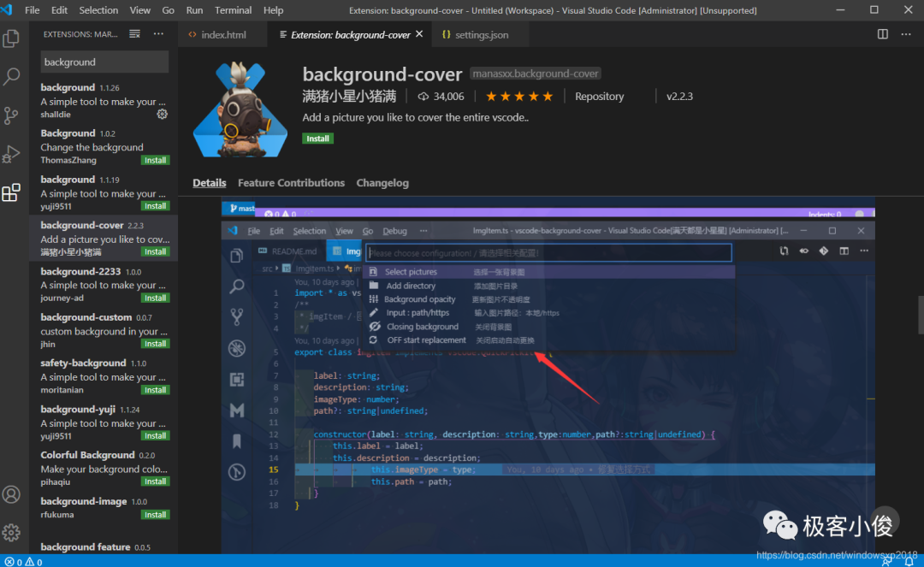Image resolution: width=924 pixels, height=567 pixels.
Task: Open the Terminal menu
Action: tap(233, 10)
